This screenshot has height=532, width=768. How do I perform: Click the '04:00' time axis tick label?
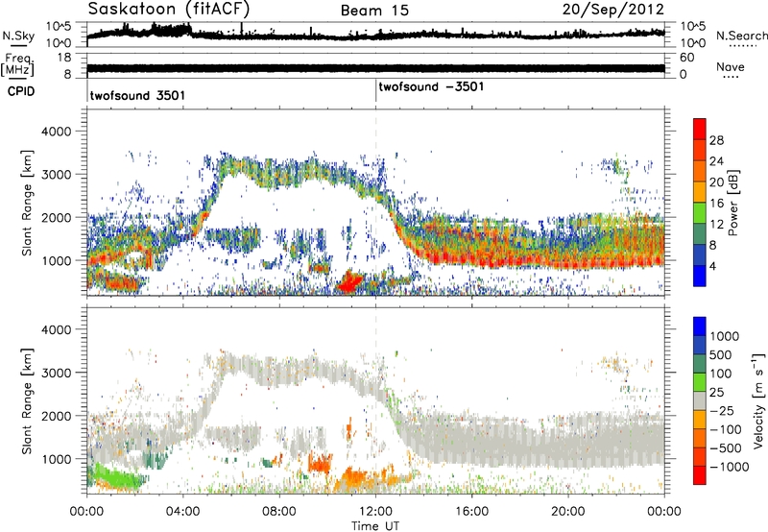point(182,512)
